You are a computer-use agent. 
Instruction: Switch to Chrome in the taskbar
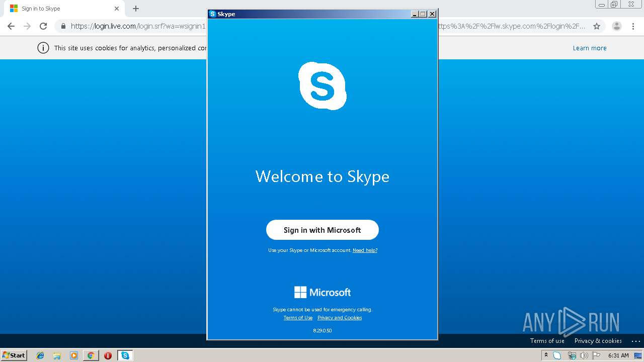pyautogui.click(x=91, y=355)
